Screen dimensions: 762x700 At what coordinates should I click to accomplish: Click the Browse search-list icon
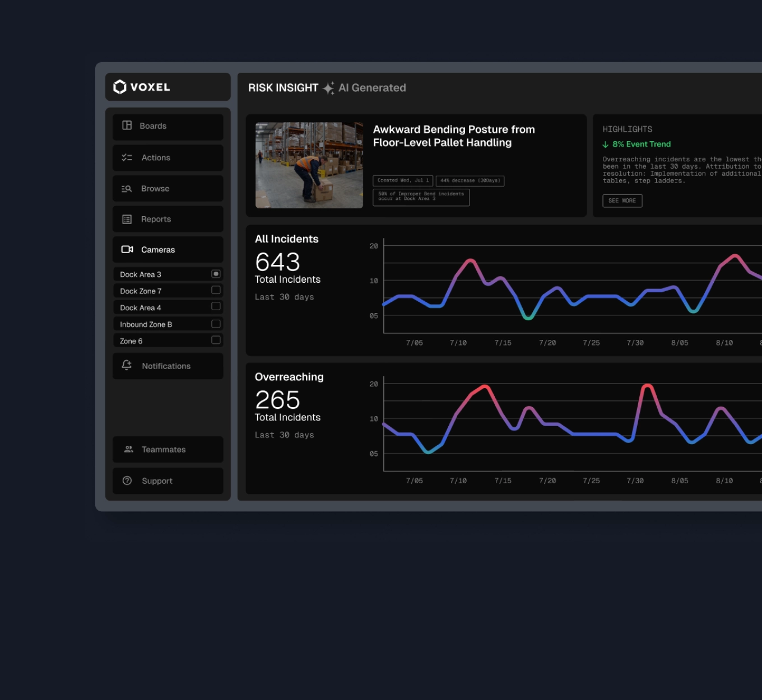127,189
